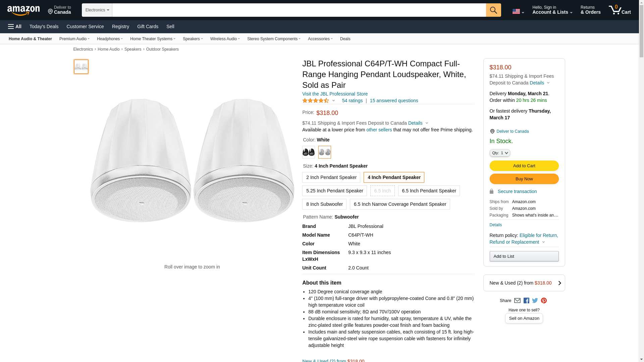
Task: Click the search magnifier icon
Action: click(x=493, y=10)
